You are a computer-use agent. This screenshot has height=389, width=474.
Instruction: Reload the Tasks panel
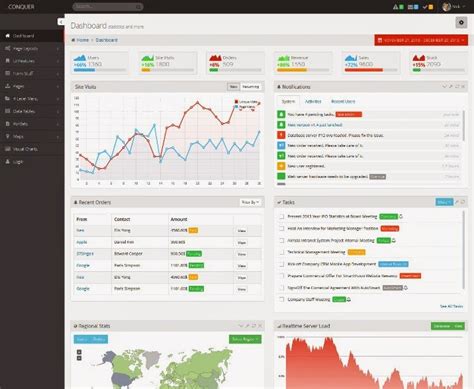(x=463, y=202)
